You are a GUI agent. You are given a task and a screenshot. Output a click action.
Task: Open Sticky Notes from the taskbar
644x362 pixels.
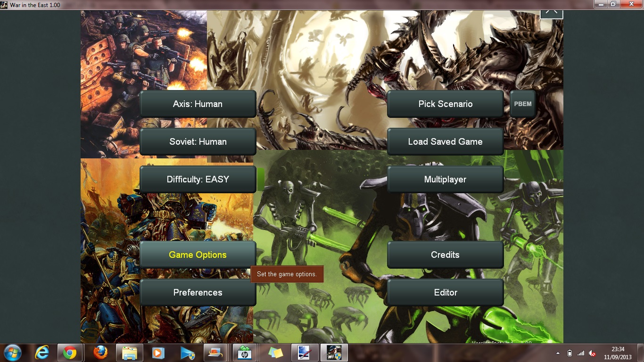[272, 352]
